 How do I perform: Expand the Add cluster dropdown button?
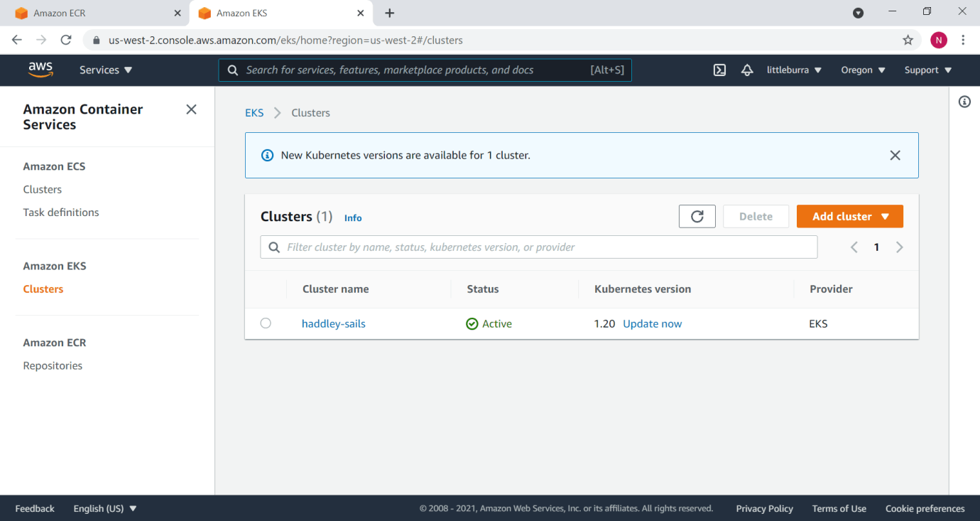click(x=850, y=217)
